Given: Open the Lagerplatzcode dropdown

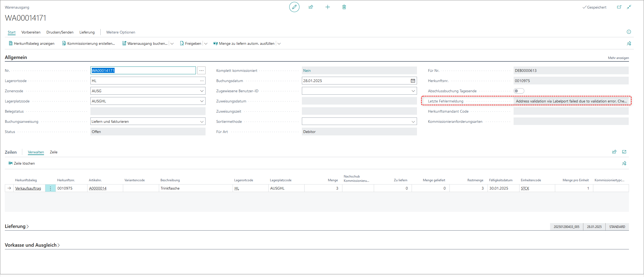Looking at the screenshot, I should point(202,101).
